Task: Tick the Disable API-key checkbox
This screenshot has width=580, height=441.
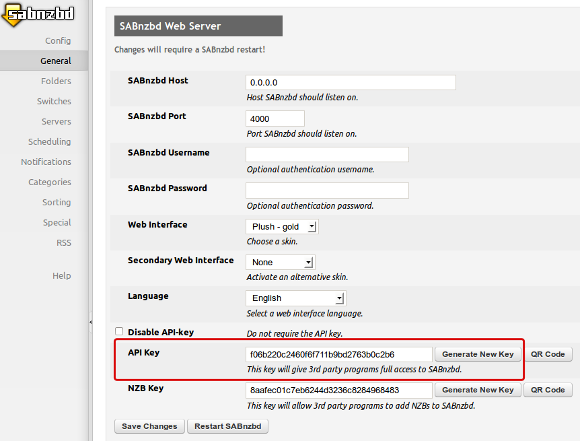Action: (119, 331)
